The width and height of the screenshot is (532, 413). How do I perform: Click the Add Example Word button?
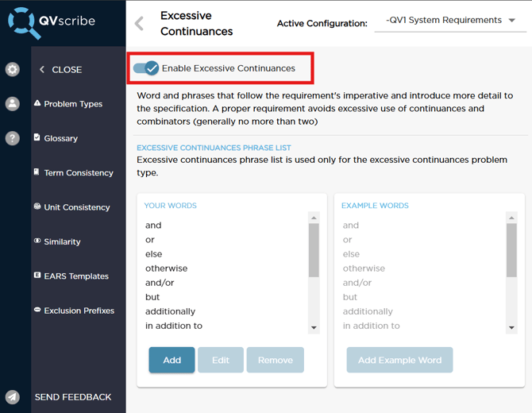[x=399, y=360]
